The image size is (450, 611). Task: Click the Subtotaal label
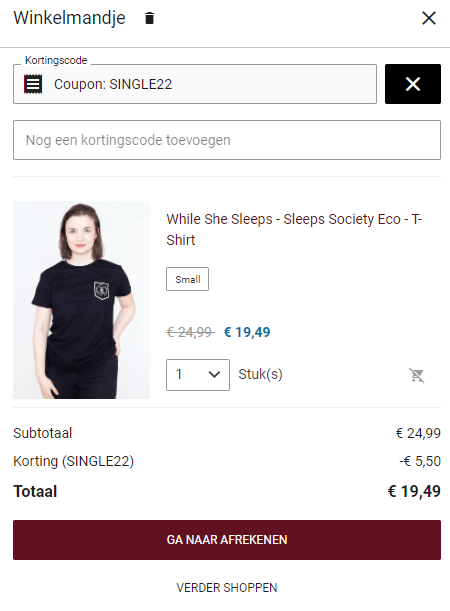[x=43, y=433]
